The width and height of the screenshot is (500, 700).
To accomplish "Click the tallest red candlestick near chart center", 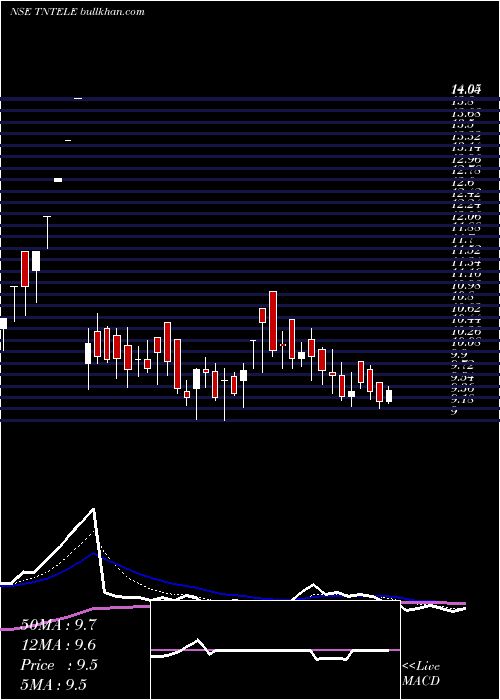I will 273,321.
